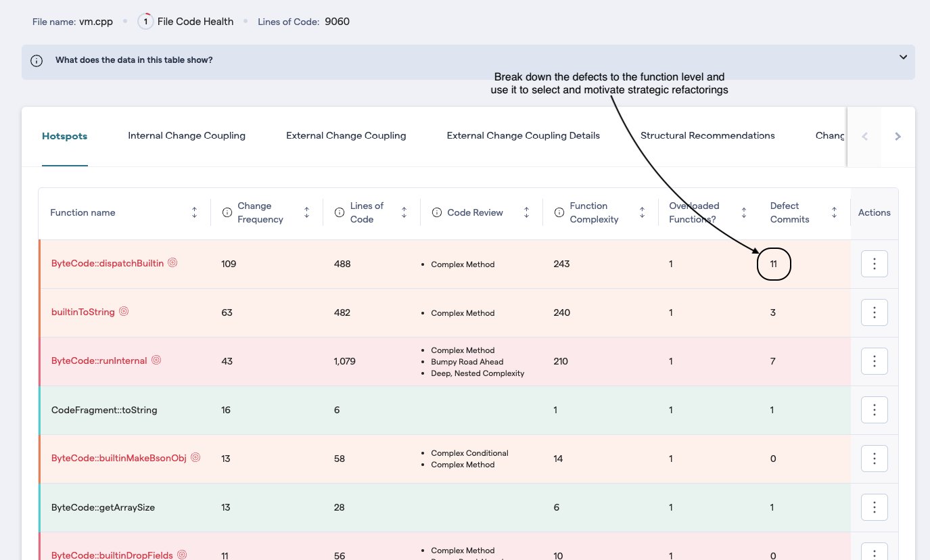Click the info icon on Function Complexity header
The width and height of the screenshot is (930, 560).
pyautogui.click(x=559, y=212)
